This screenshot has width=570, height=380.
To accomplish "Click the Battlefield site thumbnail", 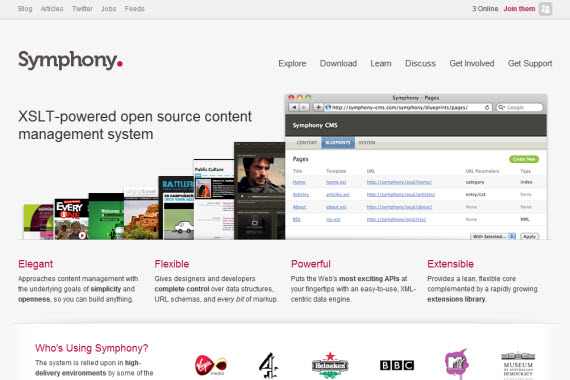I will 176,208.
